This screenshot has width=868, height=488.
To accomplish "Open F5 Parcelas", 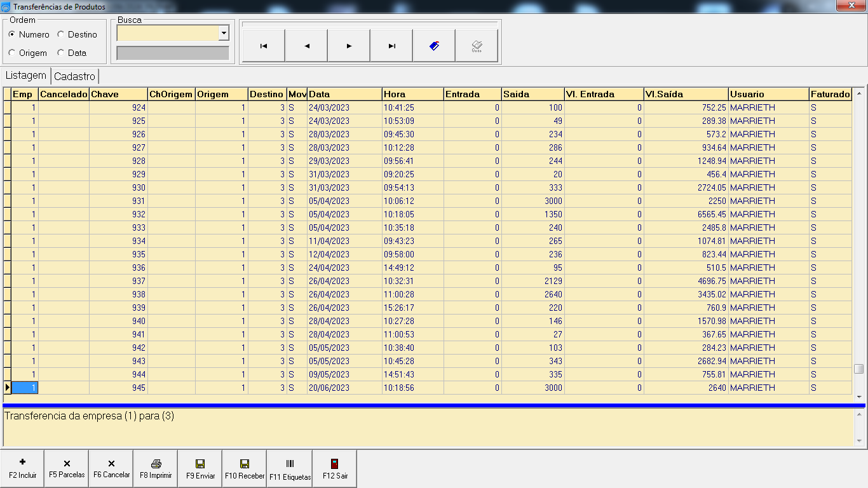I will point(67,469).
